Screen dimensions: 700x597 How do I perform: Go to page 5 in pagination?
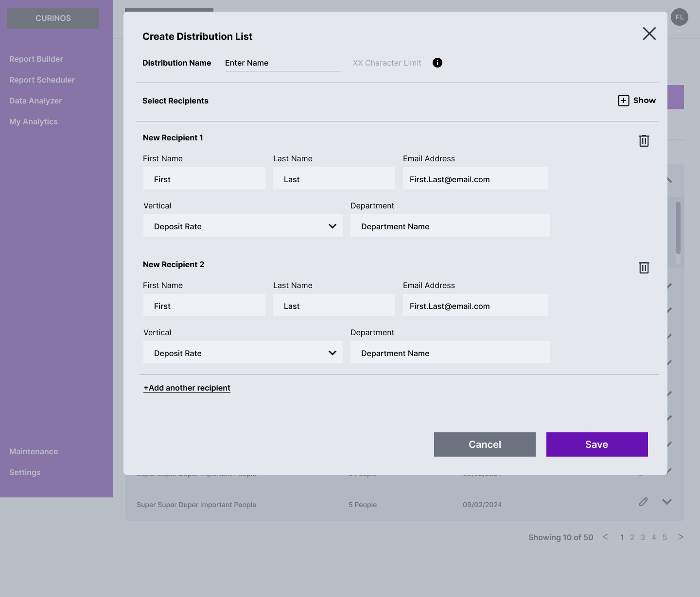pyautogui.click(x=665, y=537)
